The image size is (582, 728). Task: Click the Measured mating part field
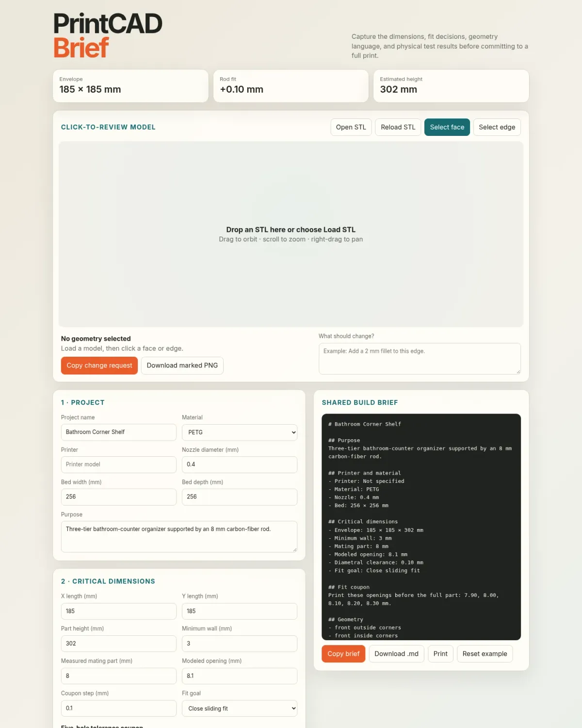(x=118, y=676)
